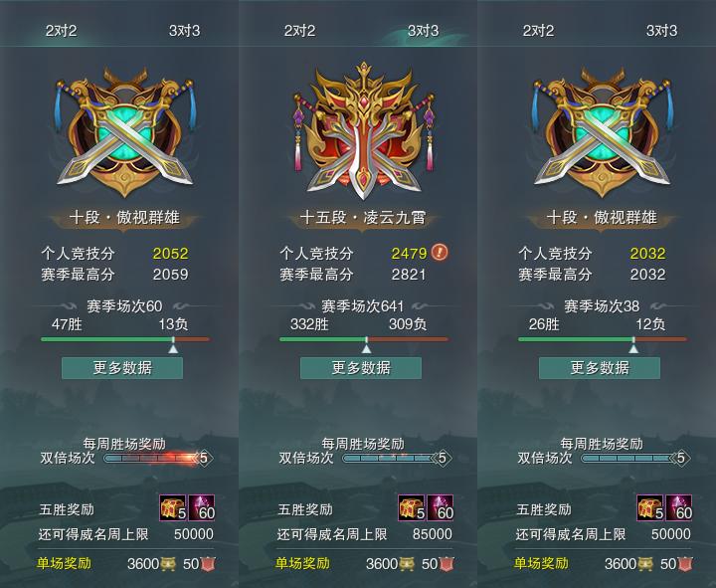This screenshot has width=716, height=588.
Task: Click the orange exclamation warning icon beside 2479
Action: [x=440, y=252]
